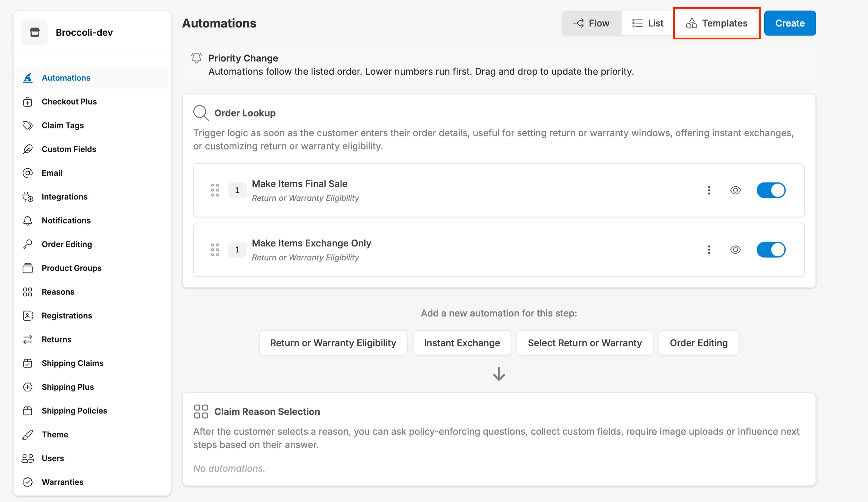Switch to the List view
Screen dimensions: 868x502
[647, 23]
